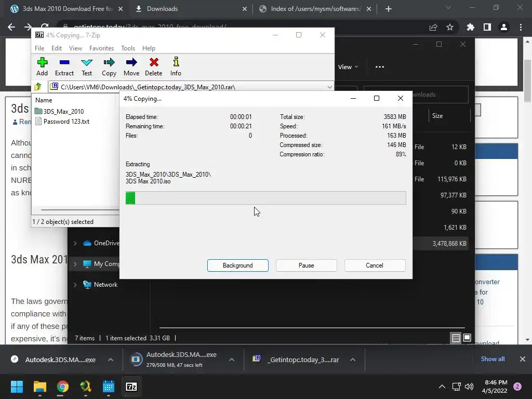Click the green extraction progress bar
Image resolution: width=532 pixels, height=399 pixels.
click(265, 198)
